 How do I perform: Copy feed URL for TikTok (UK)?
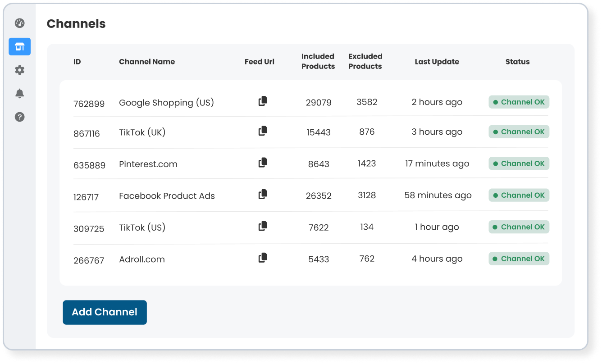263,131
